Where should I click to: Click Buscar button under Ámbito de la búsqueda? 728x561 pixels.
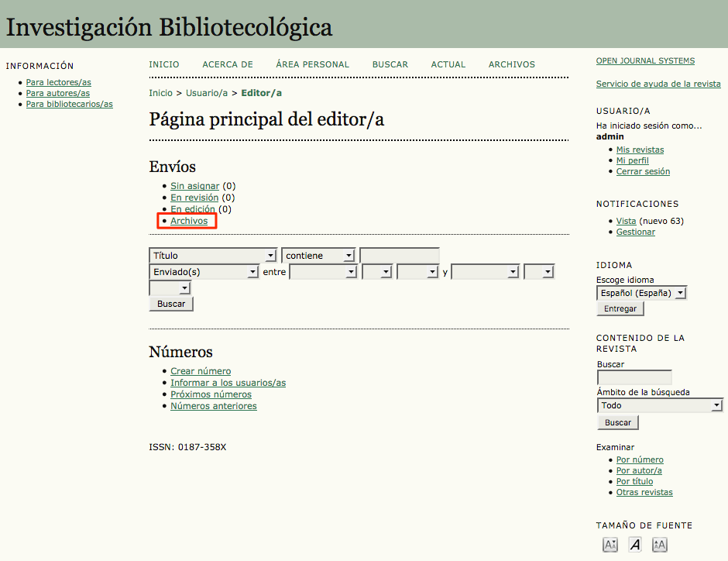click(x=617, y=422)
